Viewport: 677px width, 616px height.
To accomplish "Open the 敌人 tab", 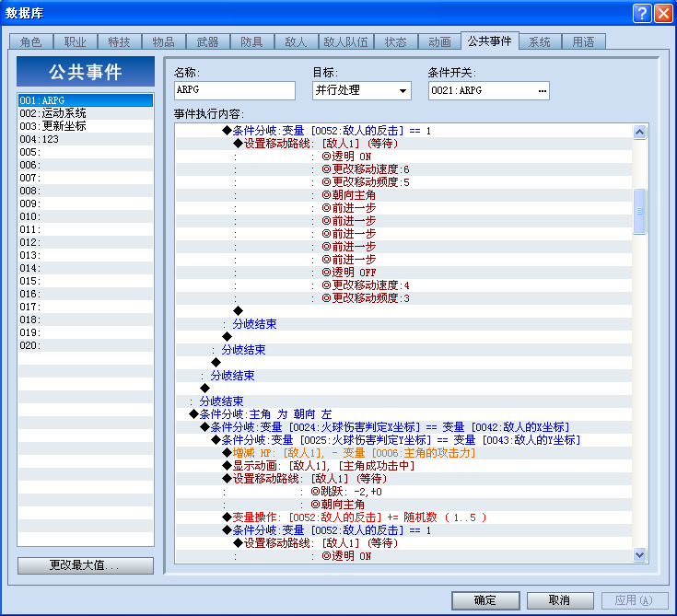I will tap(296, 41).
